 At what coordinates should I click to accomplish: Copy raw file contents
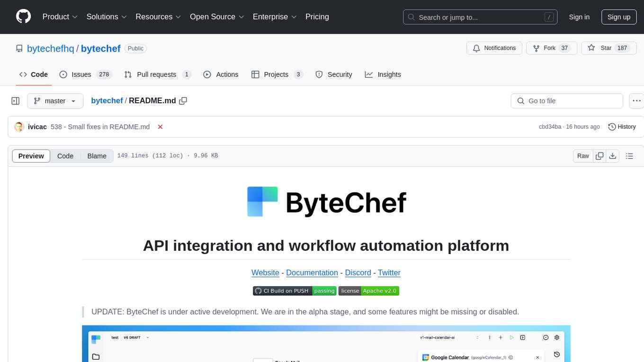(x=599, y=156)
